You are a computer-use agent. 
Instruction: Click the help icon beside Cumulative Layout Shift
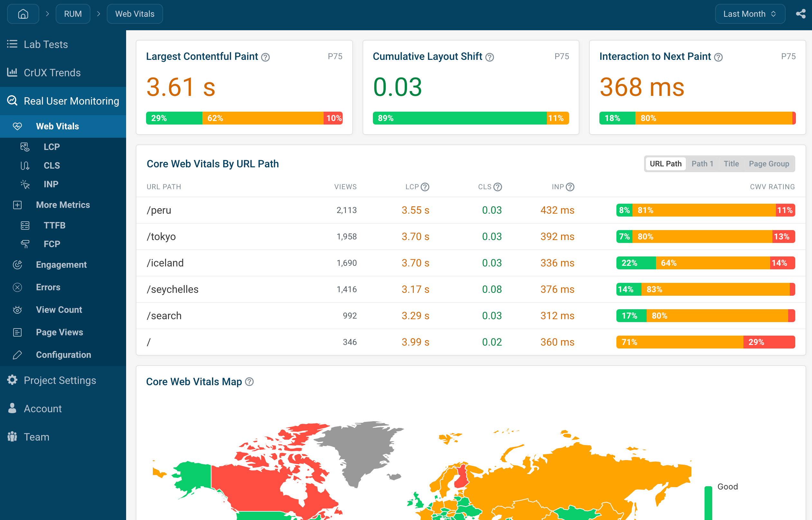[489, 57]
